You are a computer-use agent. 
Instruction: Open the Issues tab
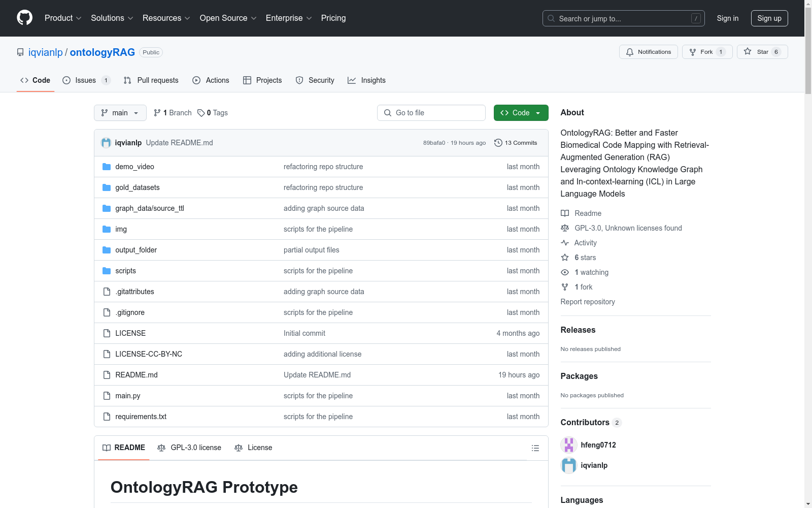(x=86, y=80)
